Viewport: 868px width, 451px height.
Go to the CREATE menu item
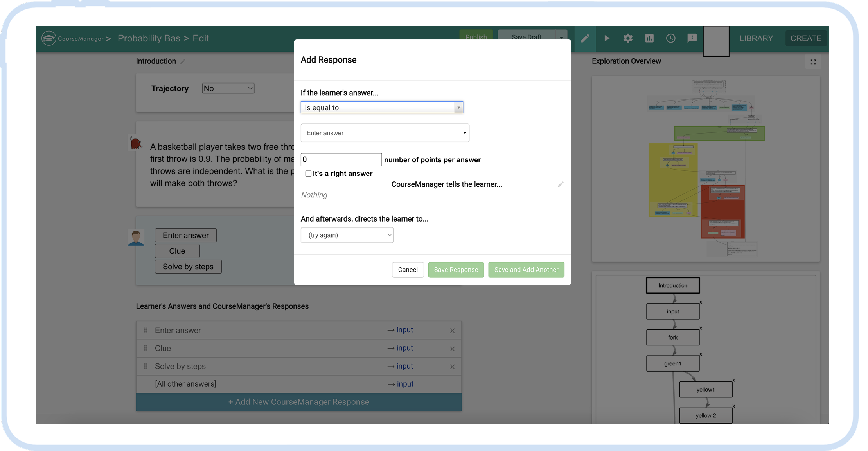pyautogui.click(x=805, y=38)
